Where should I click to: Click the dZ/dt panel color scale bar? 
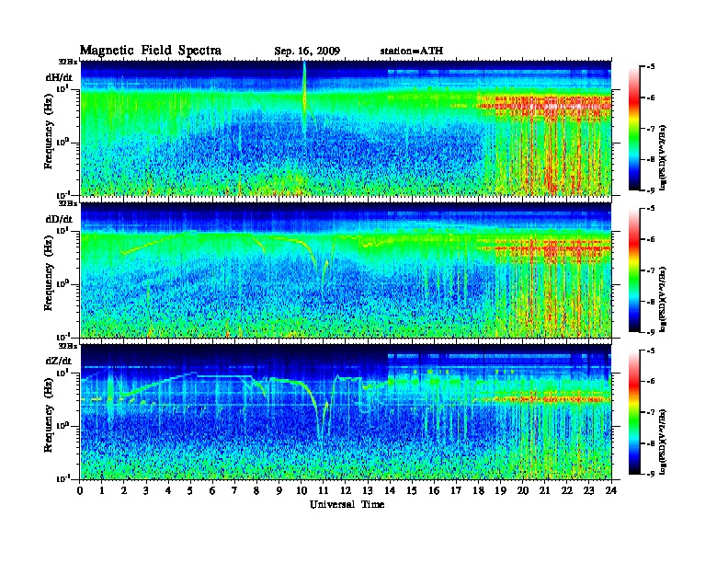633,412
